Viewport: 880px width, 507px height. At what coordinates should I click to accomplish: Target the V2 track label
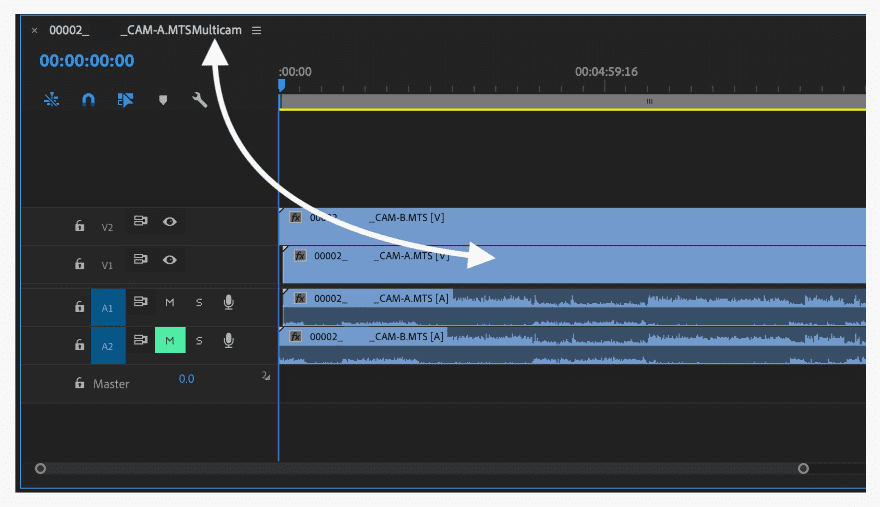(107, 227)
